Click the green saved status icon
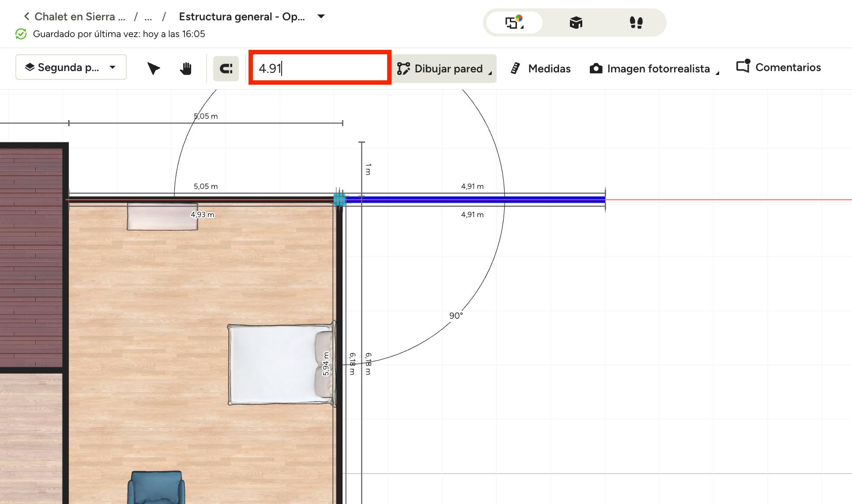Screen dimensions: 852x504 point(21,34)
